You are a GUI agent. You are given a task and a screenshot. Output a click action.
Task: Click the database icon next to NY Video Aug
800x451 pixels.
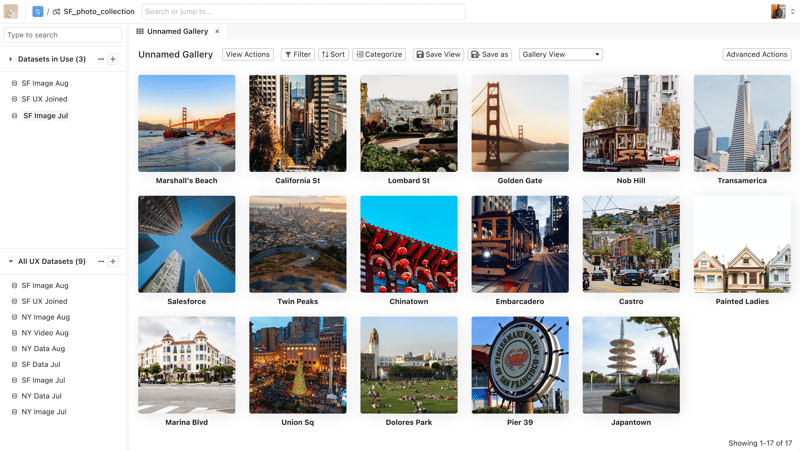click(14, 333)
